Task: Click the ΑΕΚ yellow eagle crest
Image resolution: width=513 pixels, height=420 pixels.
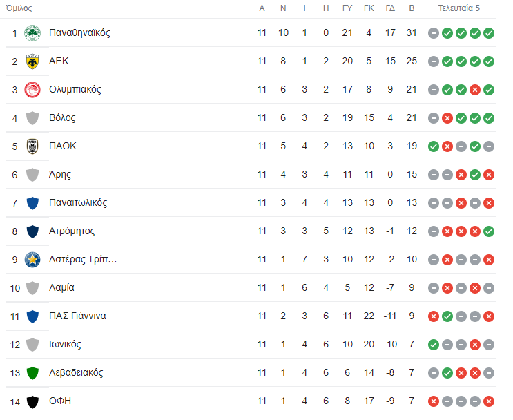Action: click(32, 61)
